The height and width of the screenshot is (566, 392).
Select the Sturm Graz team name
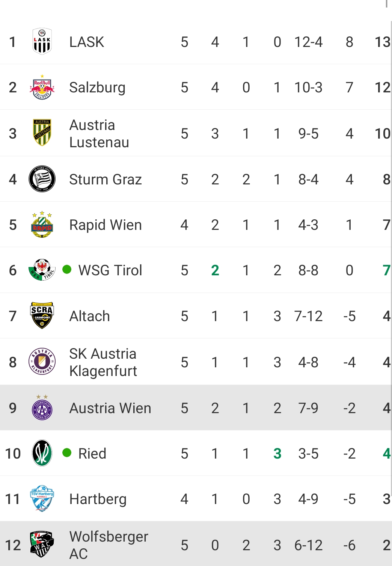click(x=106, y=179)
